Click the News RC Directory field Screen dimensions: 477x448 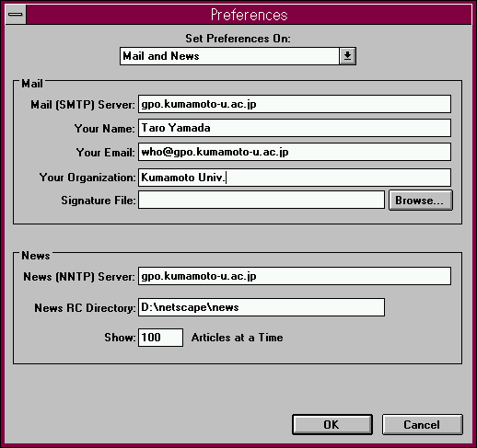262,307
